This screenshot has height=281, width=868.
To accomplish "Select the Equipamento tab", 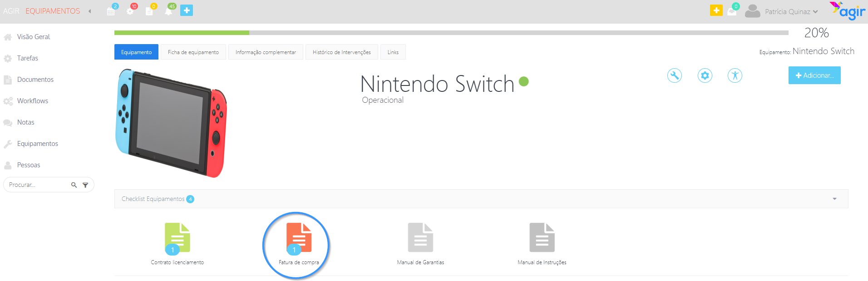I will coord(136,52).
